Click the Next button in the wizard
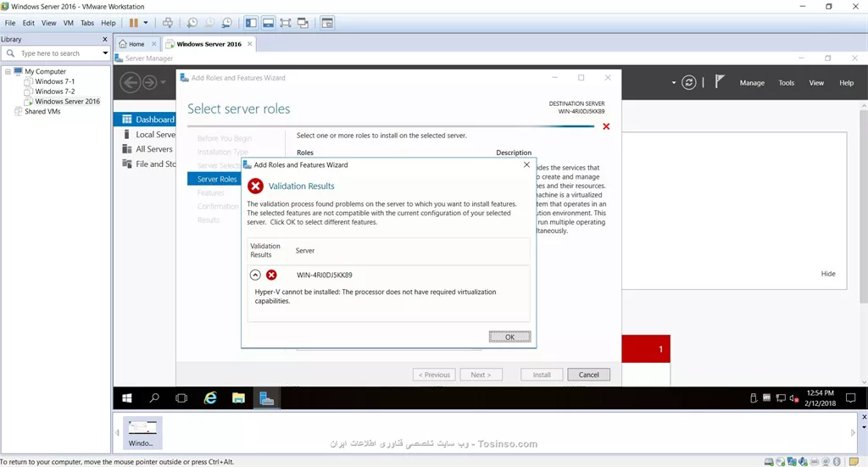The height and width of the screenshot is (467, 868). 481,375
